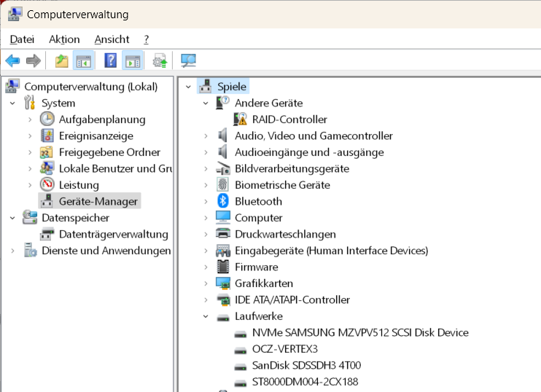Open the Ansicht menu
Screen dimensions: 541x392
112,39
